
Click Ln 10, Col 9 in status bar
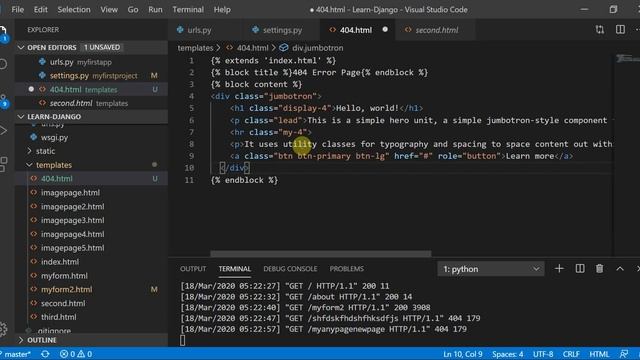463,354
